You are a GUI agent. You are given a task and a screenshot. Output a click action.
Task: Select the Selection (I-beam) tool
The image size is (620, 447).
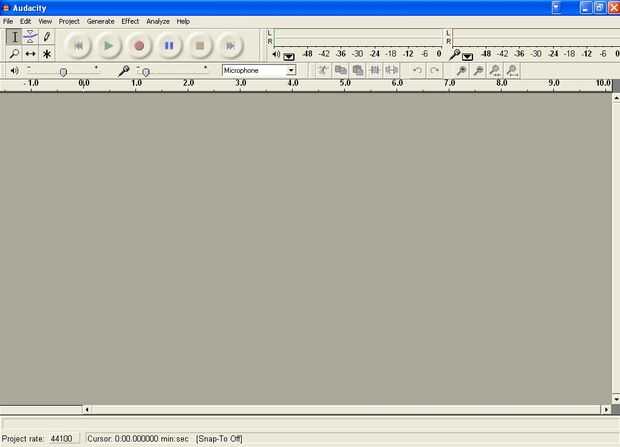pos(14,37)
